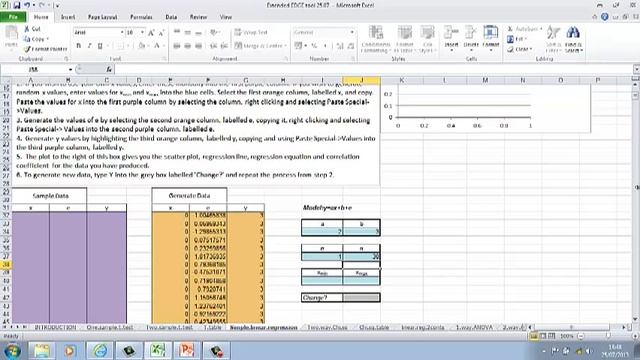
Task: Open the Cell Styles gallery
Action: click(427, 39)
